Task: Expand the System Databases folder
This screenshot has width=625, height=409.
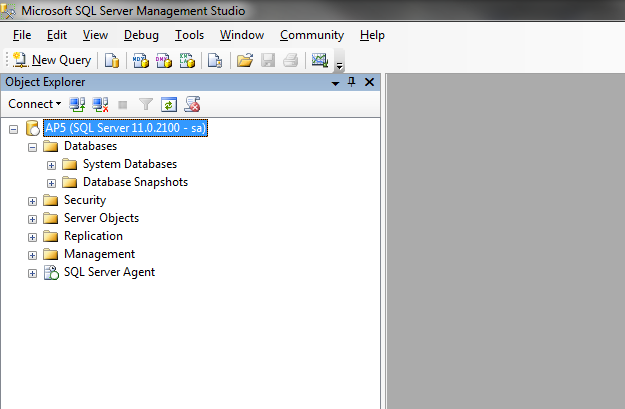Action: pos(51,164)
